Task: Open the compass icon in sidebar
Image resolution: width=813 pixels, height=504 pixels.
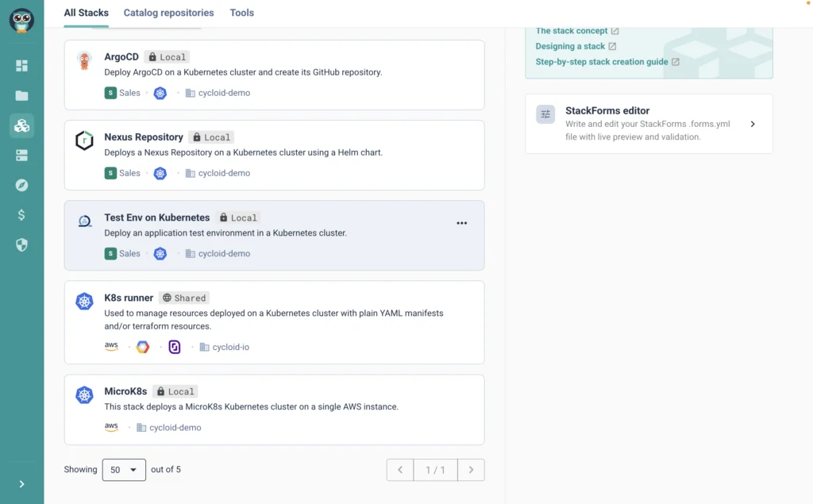Action: click(x=21, y=185)
